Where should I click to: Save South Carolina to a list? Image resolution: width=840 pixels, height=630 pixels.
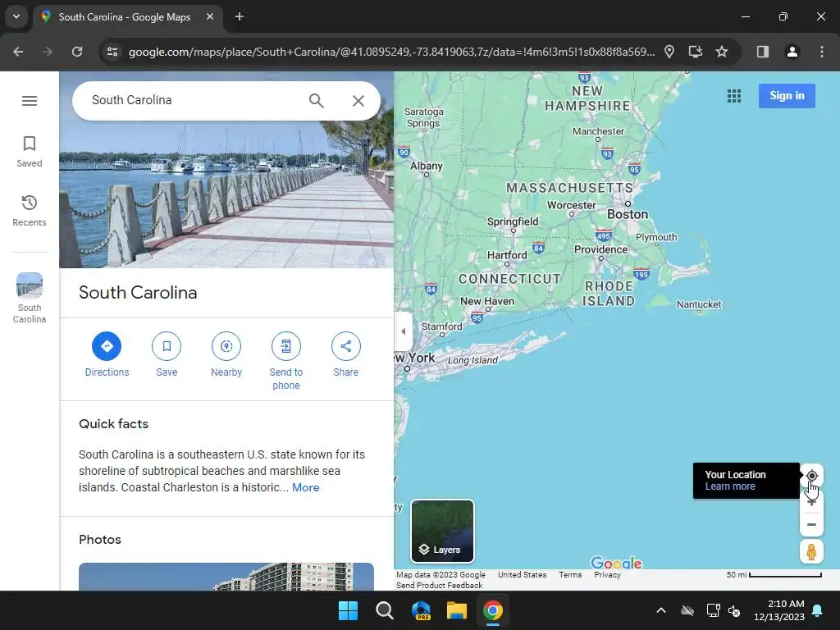tap(167, 354)
